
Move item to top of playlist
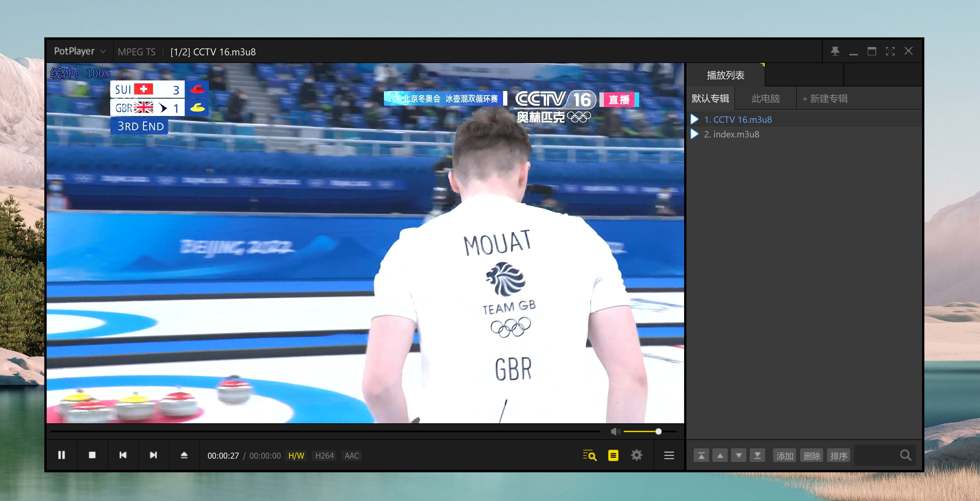point(701,456)
